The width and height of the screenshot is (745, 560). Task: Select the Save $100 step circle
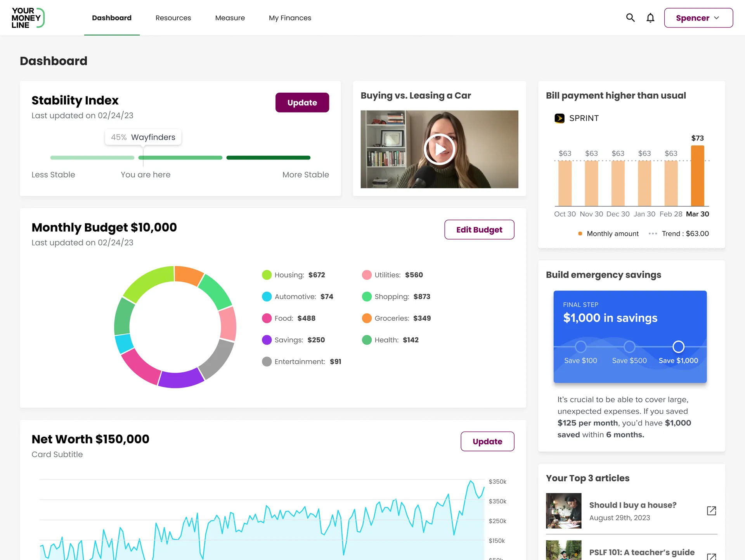[580, 346]
